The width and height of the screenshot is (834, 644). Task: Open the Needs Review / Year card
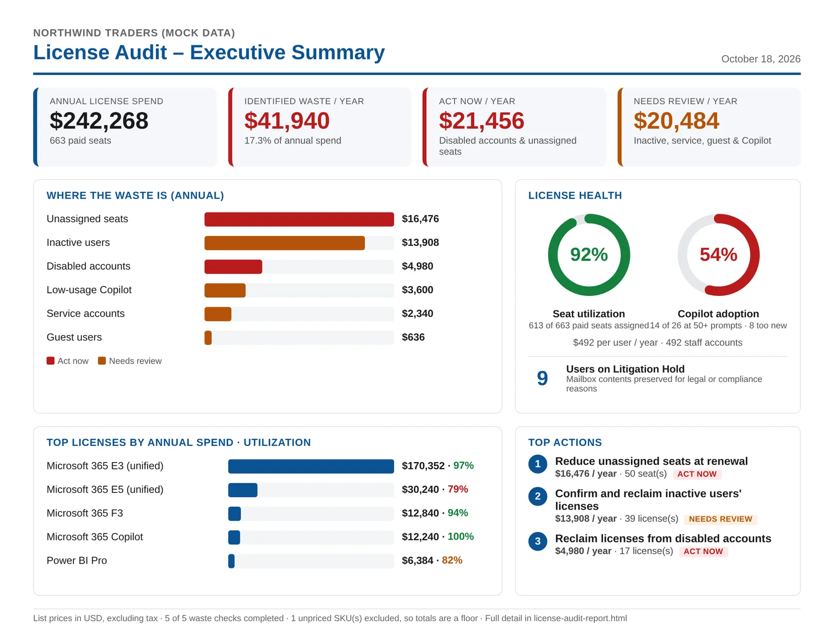709,127
